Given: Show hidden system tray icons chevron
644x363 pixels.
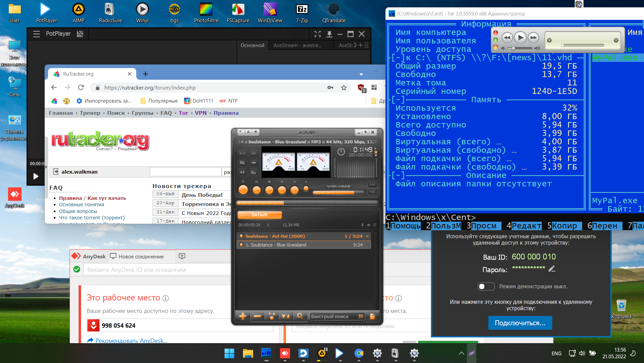Looking at the screenshot, I should click(461, 353).
